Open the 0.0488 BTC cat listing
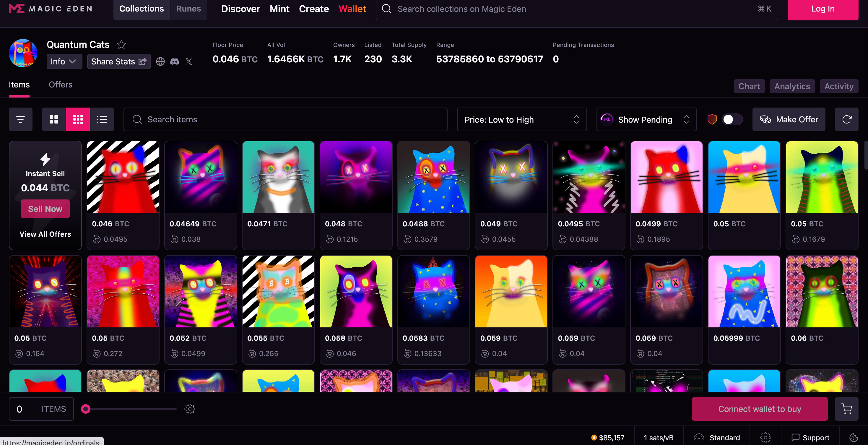Screen dimensions: 868x445 point(433,196)
